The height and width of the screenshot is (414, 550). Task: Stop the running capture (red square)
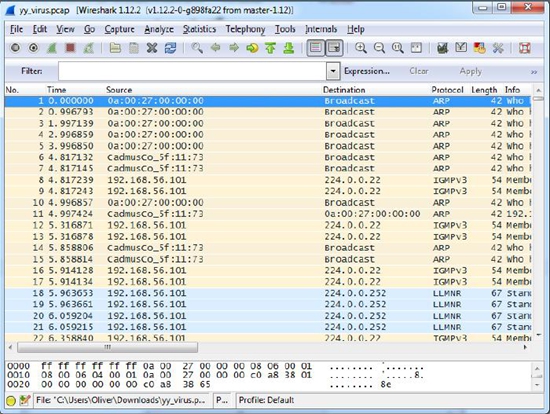point(70,47)
